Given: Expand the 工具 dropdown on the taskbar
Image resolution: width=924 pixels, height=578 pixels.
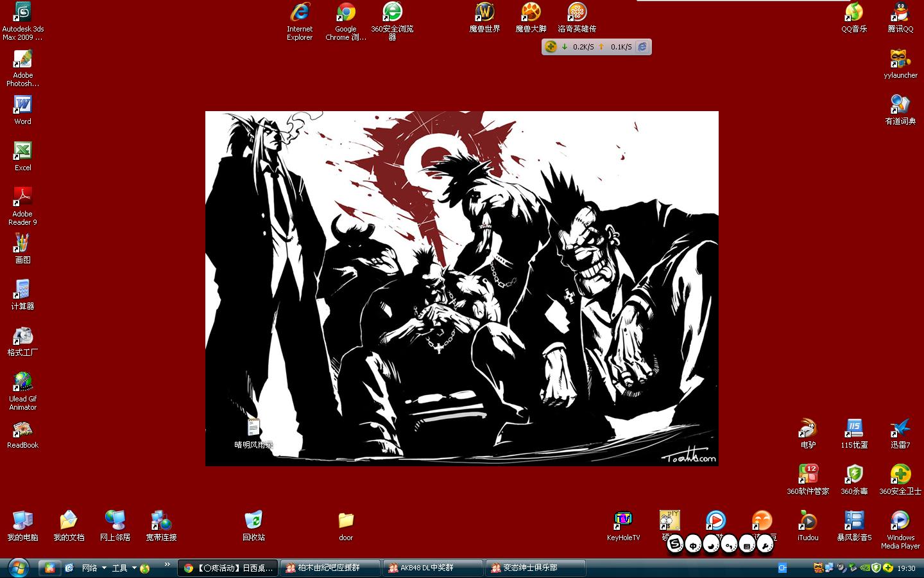Looking at the screenshot, I should [x=134, y=568].
